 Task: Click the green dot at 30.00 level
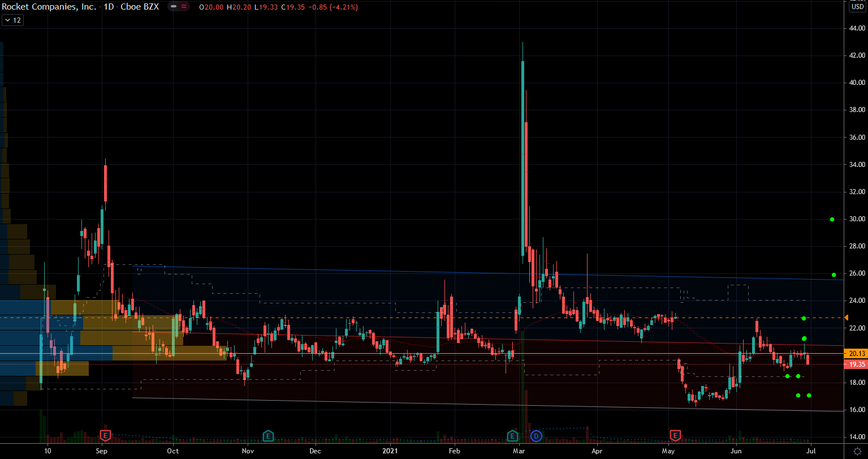point(832,219)
